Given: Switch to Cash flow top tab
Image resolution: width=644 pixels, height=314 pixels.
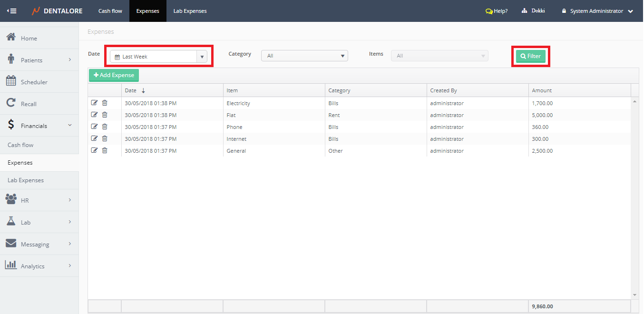Looking at the screenshot, I should [x=110, y=11].
